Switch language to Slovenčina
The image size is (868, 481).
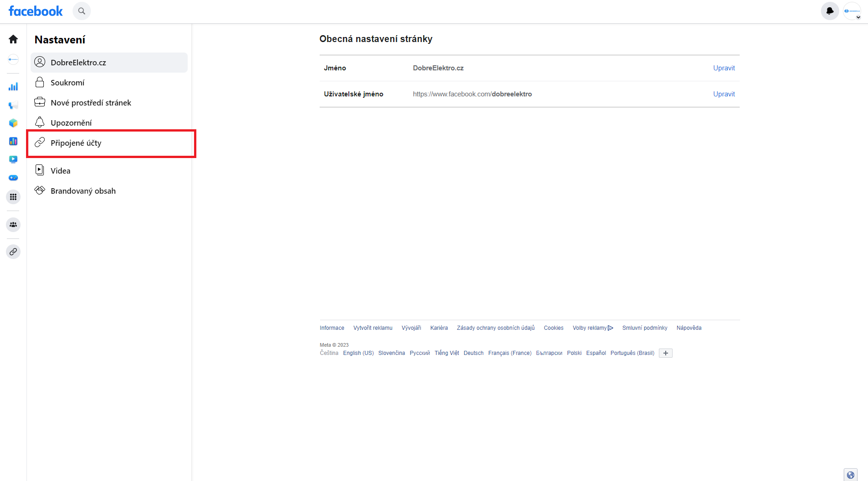[391, 353]
